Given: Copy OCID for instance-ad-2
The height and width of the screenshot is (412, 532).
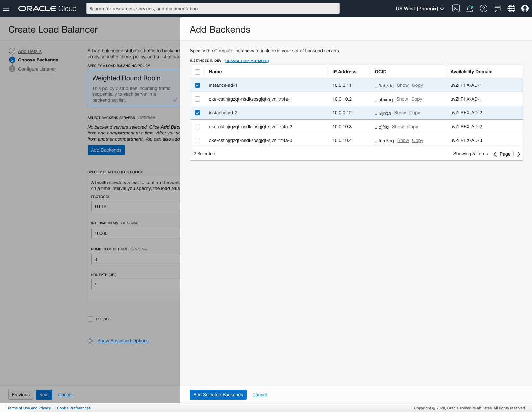Looking at the screenshot, I should (x=415, y=113).
